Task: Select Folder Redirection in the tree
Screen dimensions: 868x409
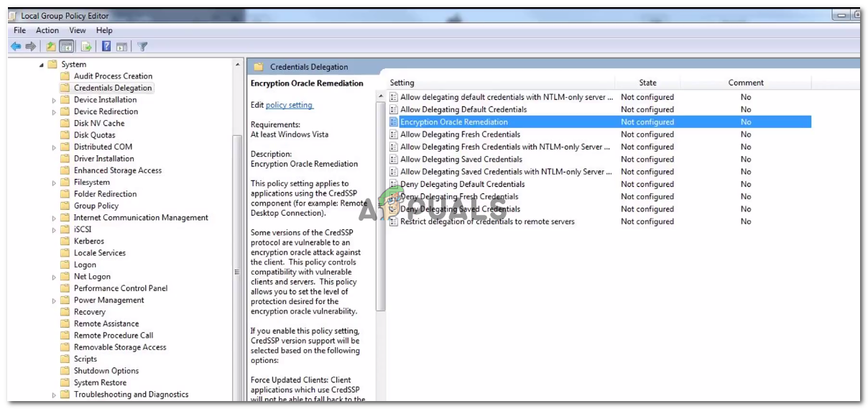Action: point(105,194)
